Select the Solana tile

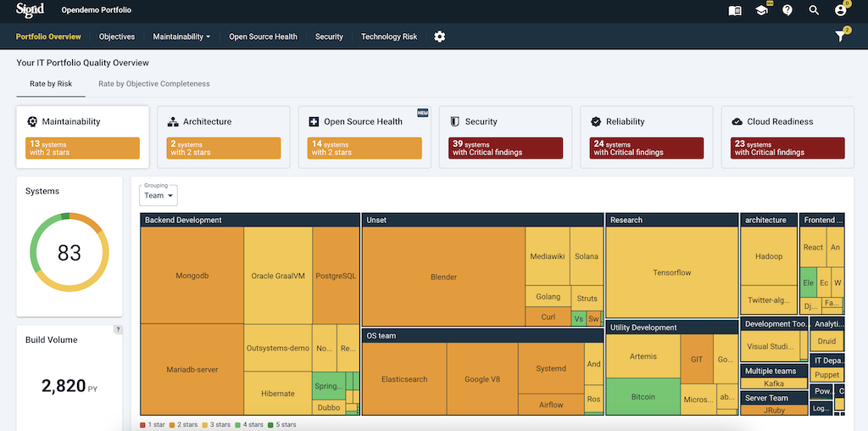click(x=587, y=256)
